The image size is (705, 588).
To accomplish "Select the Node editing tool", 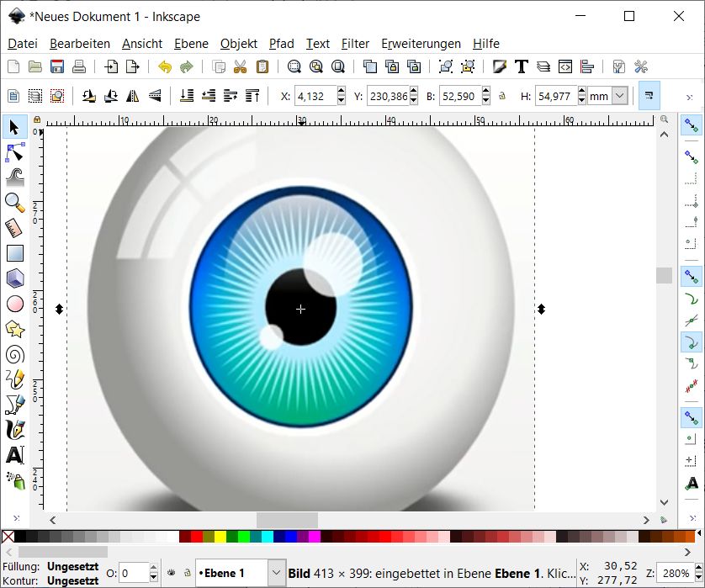I will click(14, 152).
